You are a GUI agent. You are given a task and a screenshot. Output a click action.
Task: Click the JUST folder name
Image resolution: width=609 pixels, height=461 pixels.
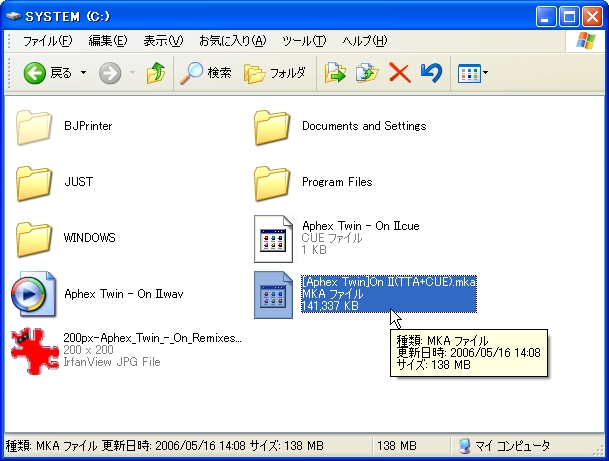tap(78, 182)
